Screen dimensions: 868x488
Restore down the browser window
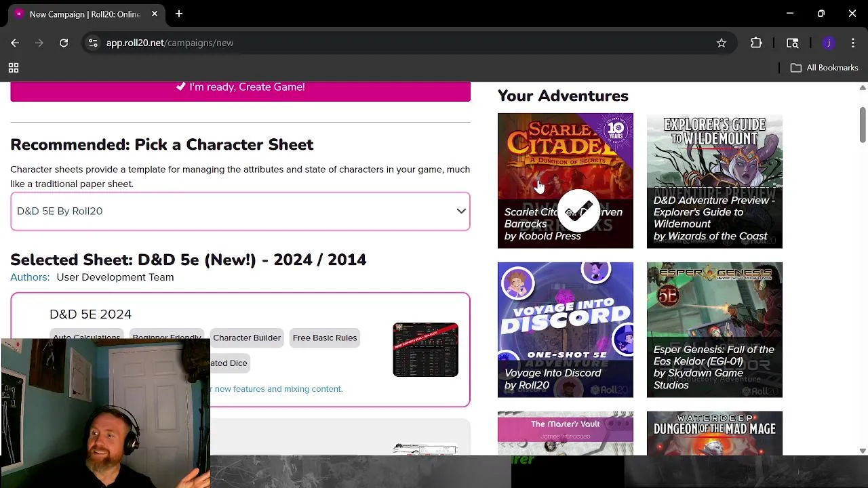[x=821, y=14]
